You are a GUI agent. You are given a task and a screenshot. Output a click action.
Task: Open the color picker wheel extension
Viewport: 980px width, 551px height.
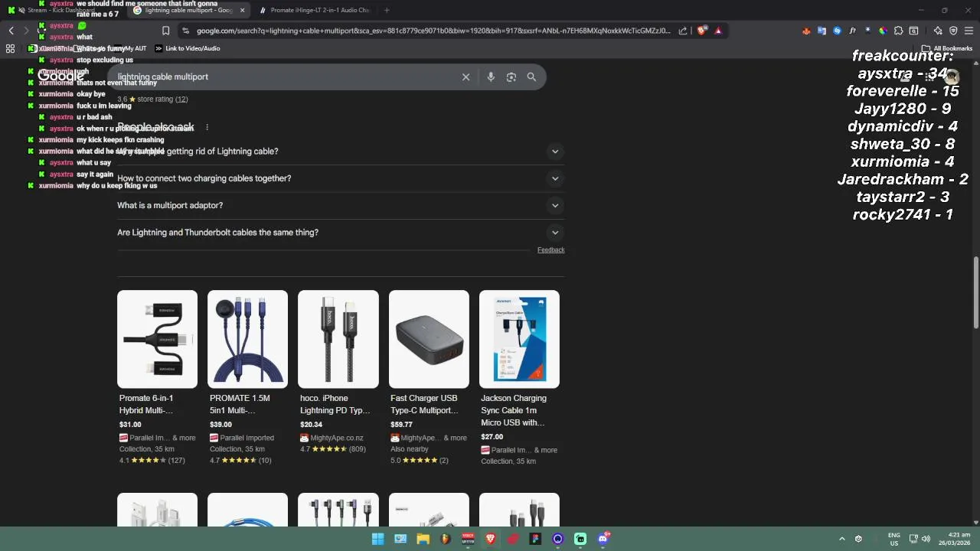(883, 31)
